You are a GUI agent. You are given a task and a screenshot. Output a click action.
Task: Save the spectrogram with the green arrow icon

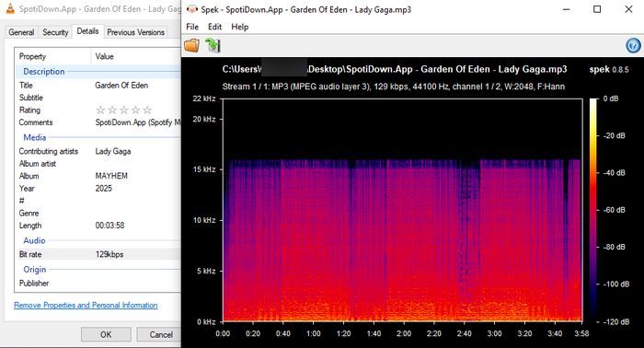213,45
